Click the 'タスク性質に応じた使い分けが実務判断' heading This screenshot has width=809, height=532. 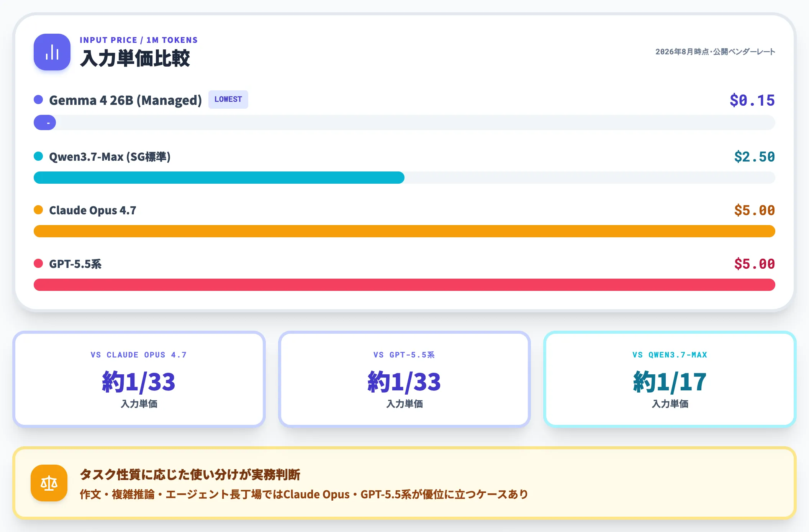190,475
